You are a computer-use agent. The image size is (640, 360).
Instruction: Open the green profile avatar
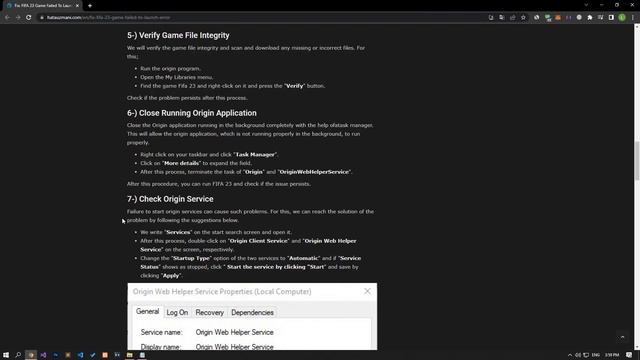622,18
